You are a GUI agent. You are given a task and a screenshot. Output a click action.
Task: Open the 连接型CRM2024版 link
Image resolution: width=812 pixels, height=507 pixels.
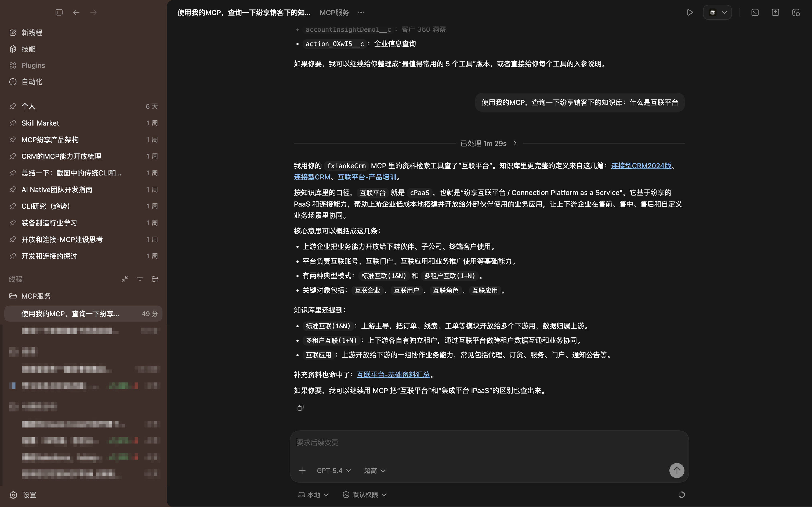pyautogui.click(x=641, y=166)
